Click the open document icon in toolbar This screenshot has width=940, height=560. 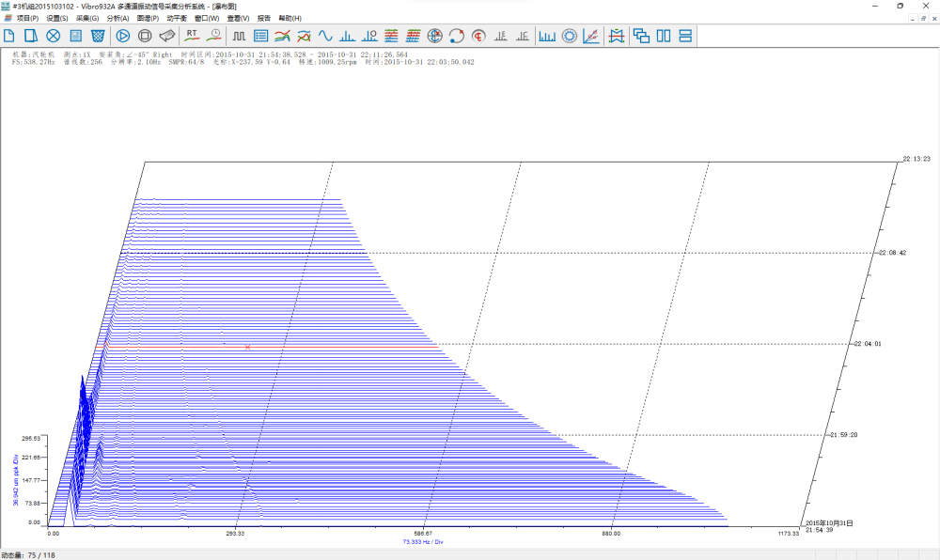pyautogui.click(x=31, y=36)
